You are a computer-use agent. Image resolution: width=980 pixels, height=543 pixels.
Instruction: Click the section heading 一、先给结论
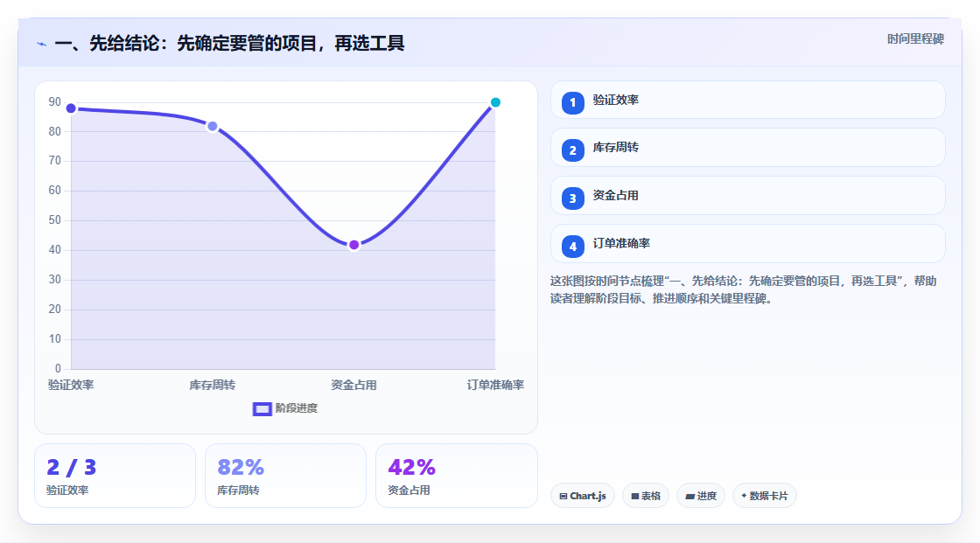pos(229,43)
